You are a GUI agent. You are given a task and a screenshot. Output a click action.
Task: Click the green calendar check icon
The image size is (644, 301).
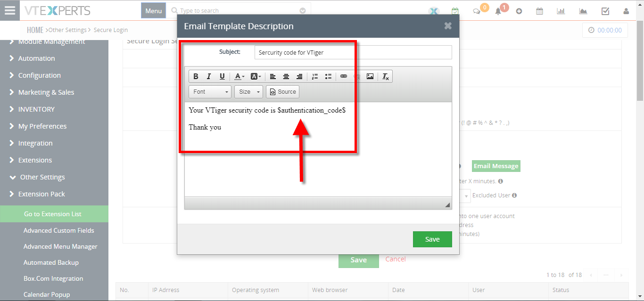coord(455,11)
